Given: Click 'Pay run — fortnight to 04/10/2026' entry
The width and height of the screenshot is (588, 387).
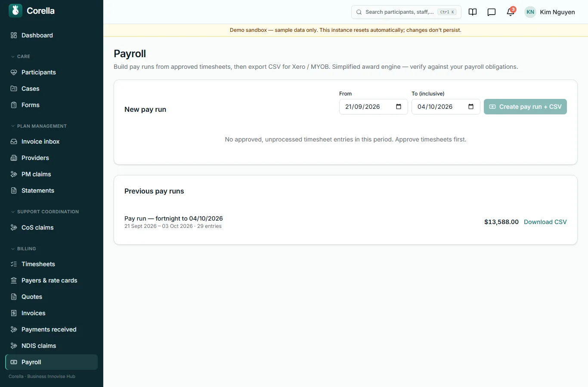Looking at the screenshot, I should pos(173,218).
